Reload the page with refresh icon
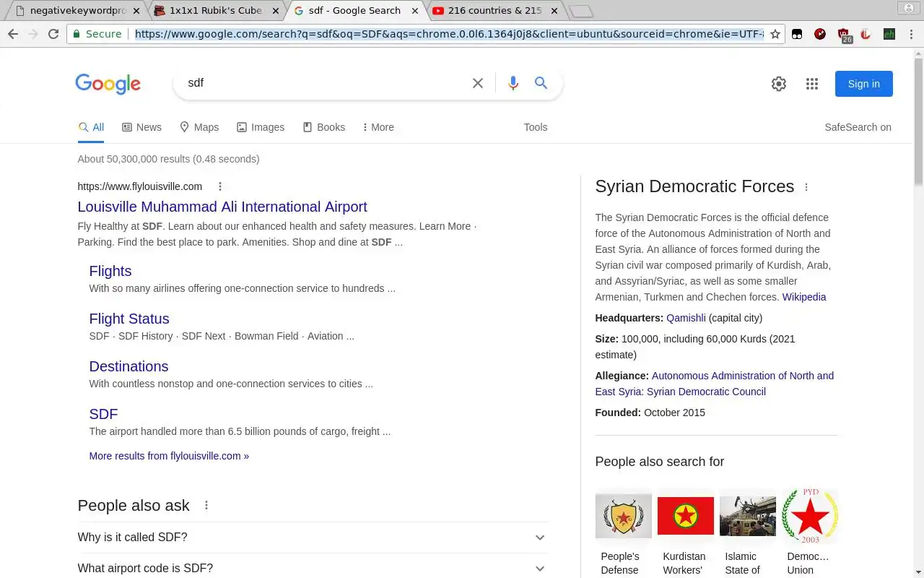 (53, 34)
